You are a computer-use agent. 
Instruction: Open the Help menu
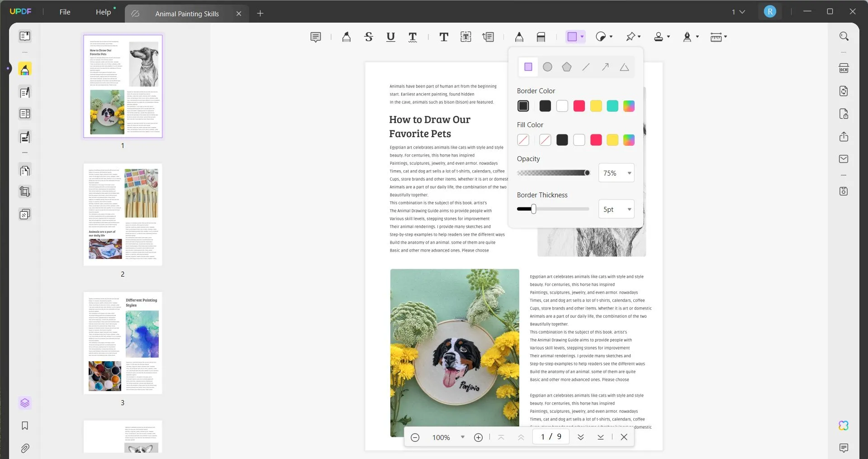pos(103,12)
